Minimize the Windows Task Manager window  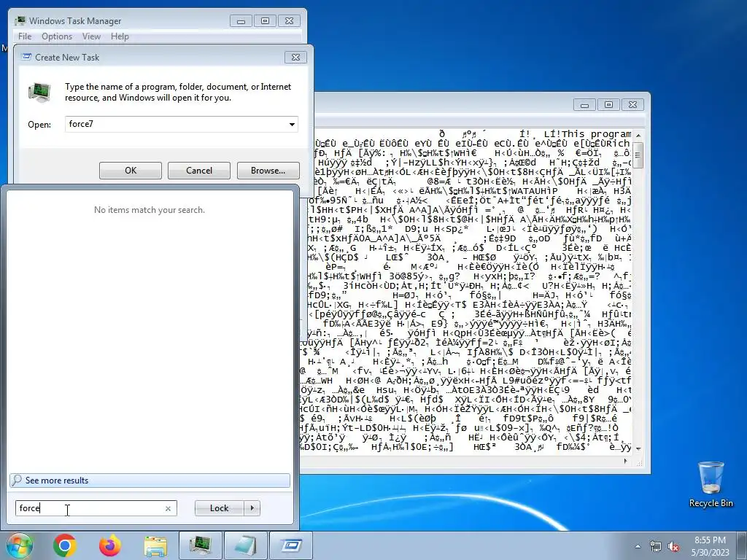coord(241,21)
